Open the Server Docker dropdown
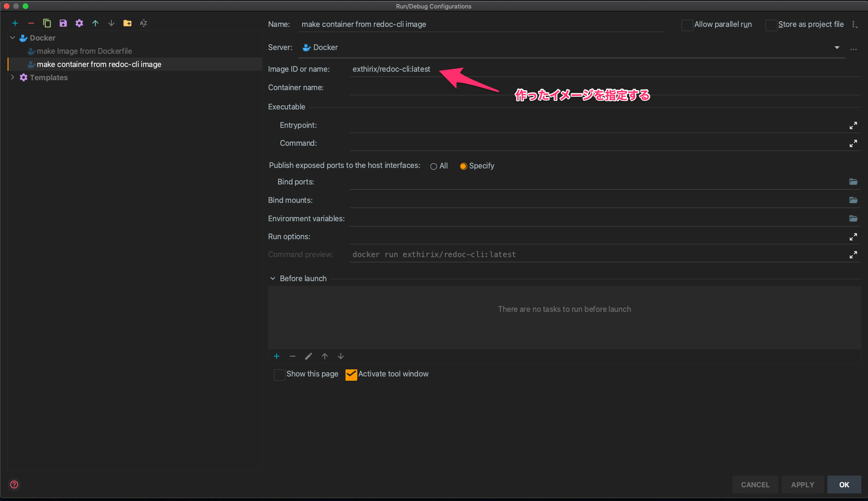The width and height of the screenshot is (868, 501). click(x=837, y=48)
